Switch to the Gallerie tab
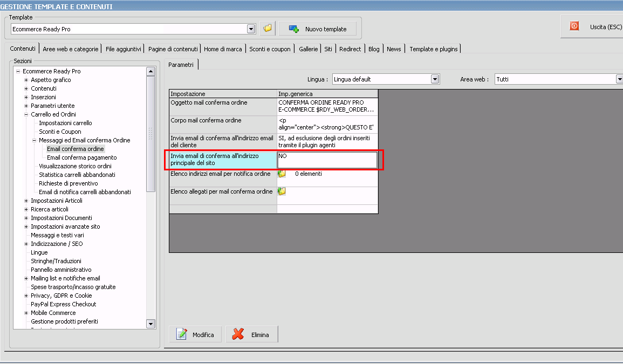623x364 pixels. [309, 49]
